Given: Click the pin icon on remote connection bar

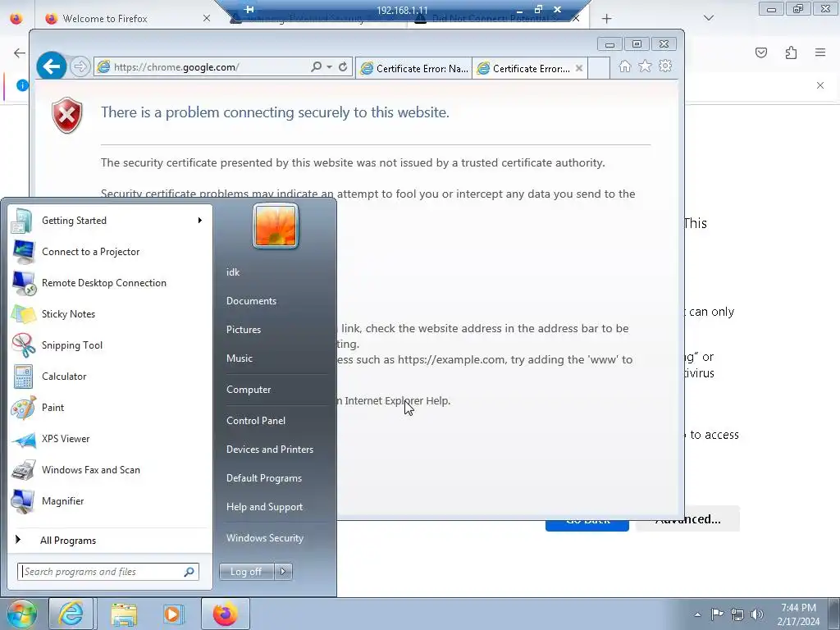Looking at the screenshot, I should click(x=249, y=10).
